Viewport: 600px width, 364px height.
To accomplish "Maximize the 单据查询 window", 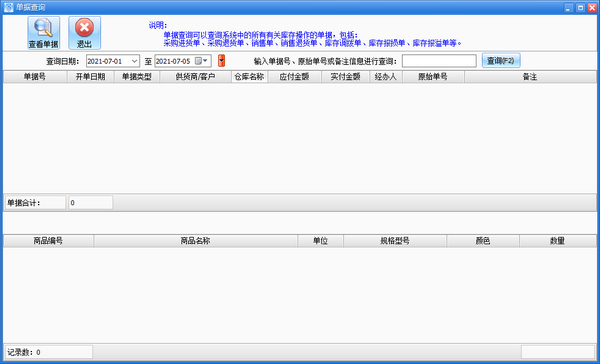I will [580, 8].
